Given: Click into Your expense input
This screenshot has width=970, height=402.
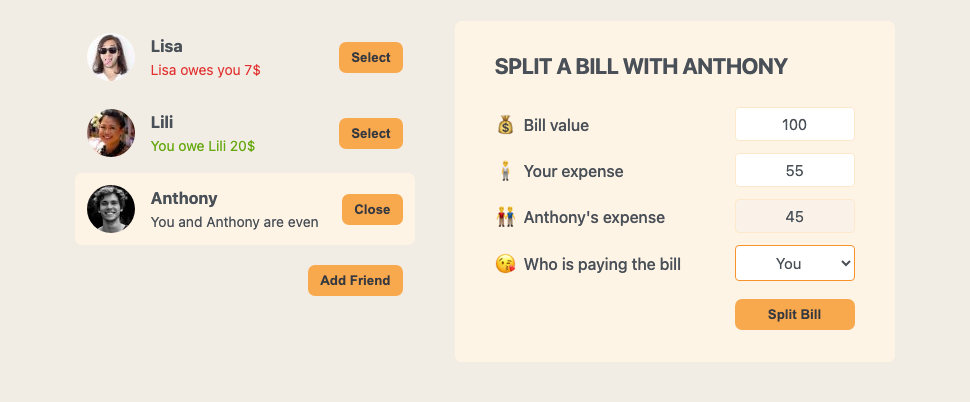Looking at the screenshot, I should point(794,171).
